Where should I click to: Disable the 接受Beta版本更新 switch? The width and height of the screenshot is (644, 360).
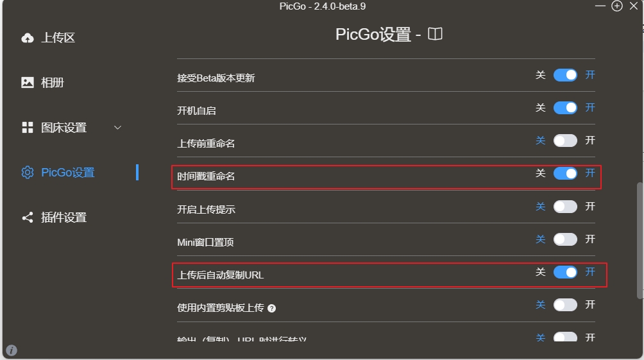coord(565,75)
